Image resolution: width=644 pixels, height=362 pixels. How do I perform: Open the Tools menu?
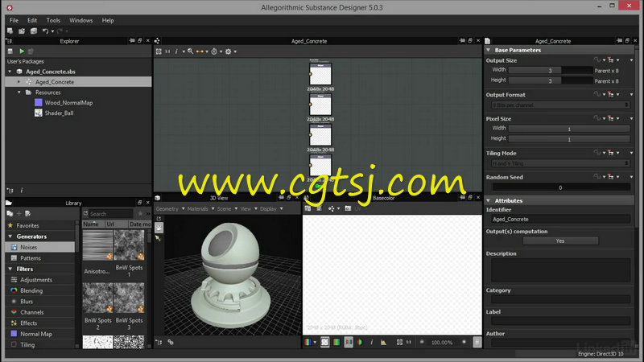[x=53, y=20]
